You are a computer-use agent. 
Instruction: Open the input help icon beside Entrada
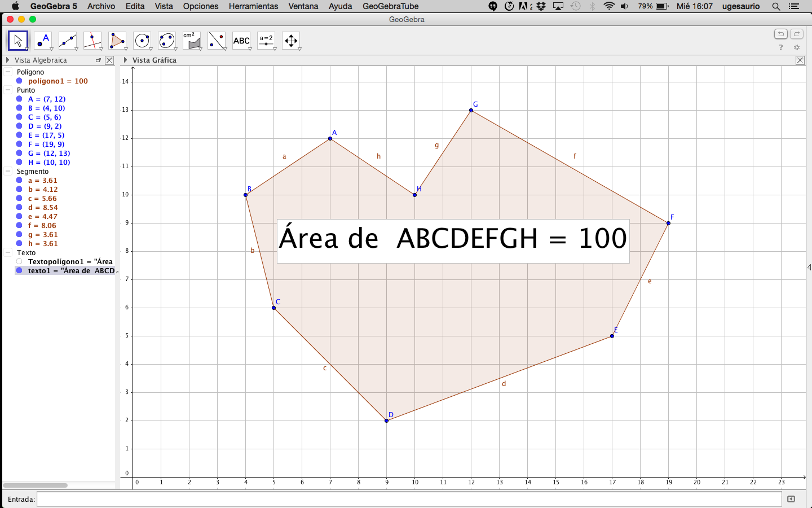pyautogui.click(x=791, y=499)
